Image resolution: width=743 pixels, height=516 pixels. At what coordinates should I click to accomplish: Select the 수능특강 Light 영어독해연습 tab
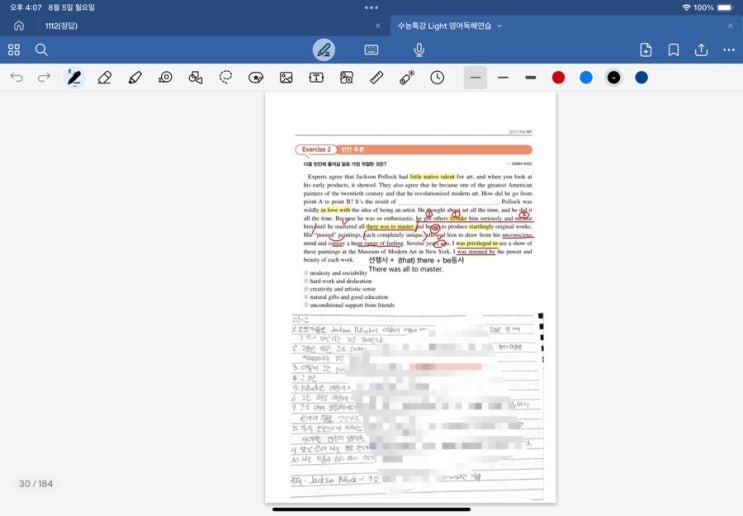444,26
